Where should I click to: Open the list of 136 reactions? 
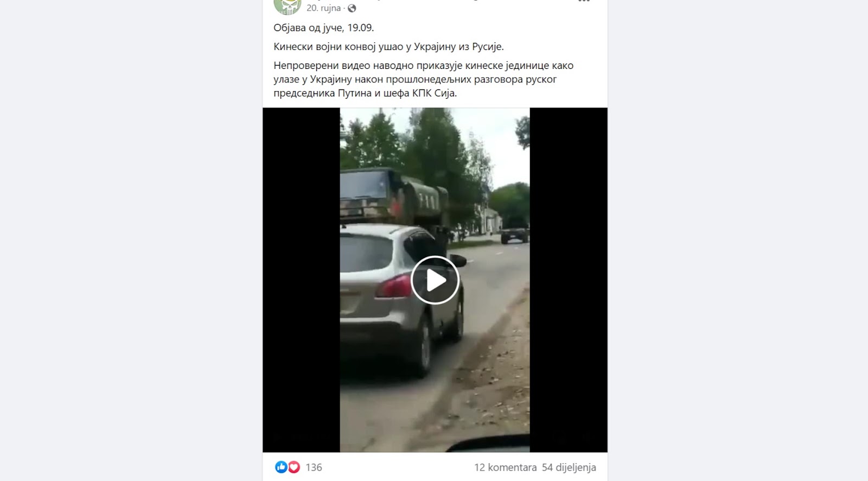314,467
